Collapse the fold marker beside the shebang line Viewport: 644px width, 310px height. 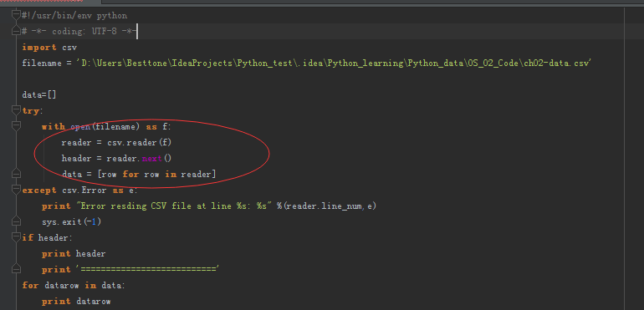tap(16, 15)
